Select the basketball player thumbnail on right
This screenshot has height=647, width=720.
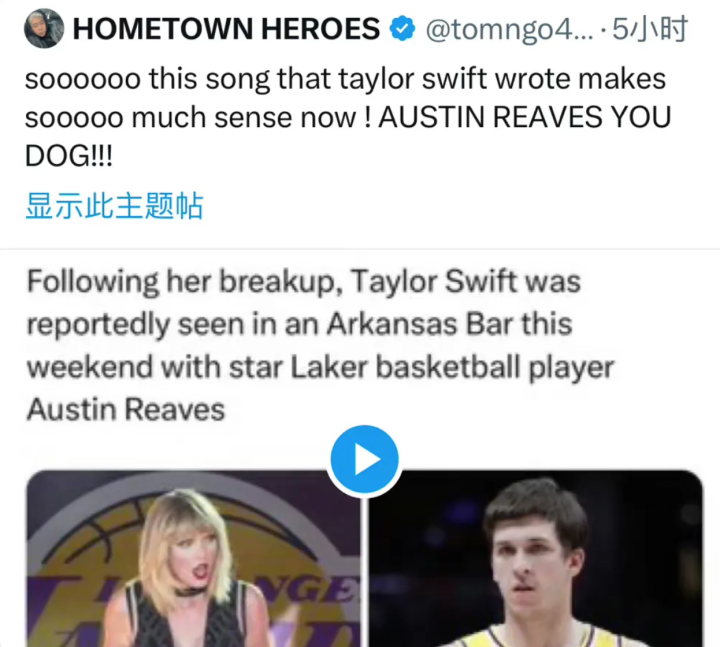[536, 558]
